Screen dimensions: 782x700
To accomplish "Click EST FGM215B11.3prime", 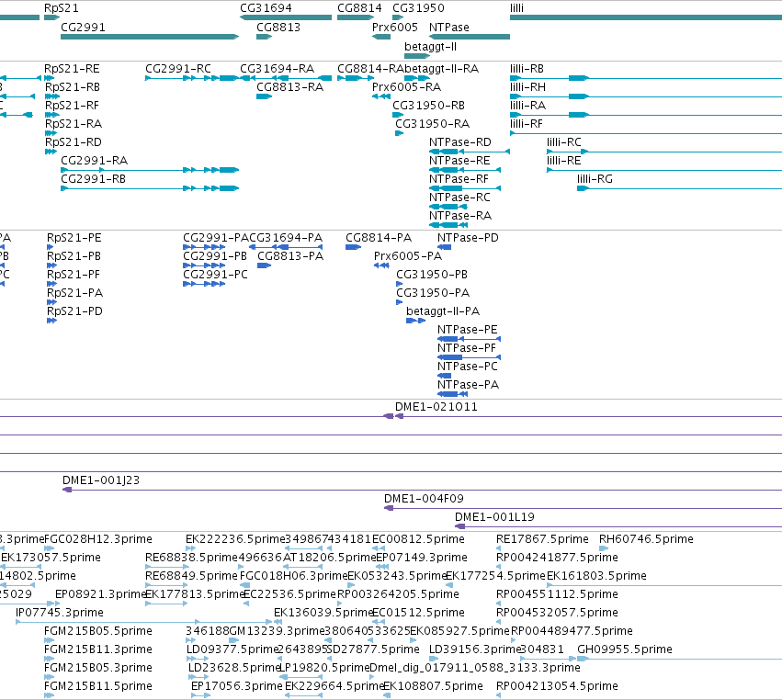I will 49,659.
